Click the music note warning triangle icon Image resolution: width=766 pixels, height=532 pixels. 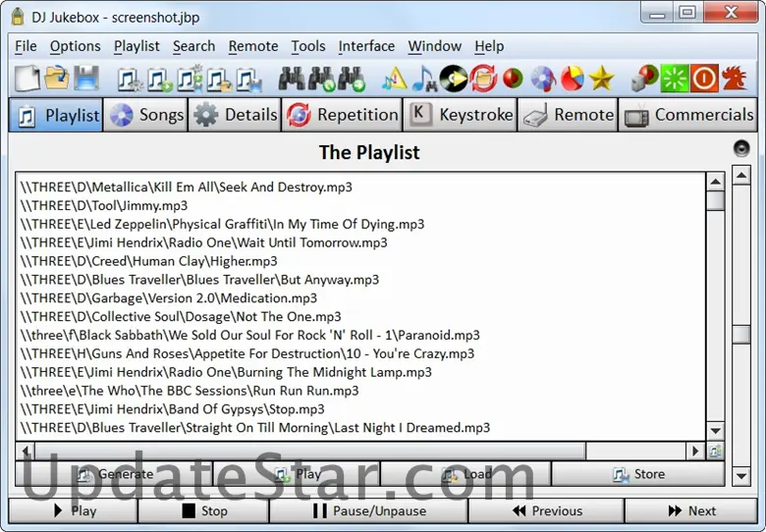[395, 79]
